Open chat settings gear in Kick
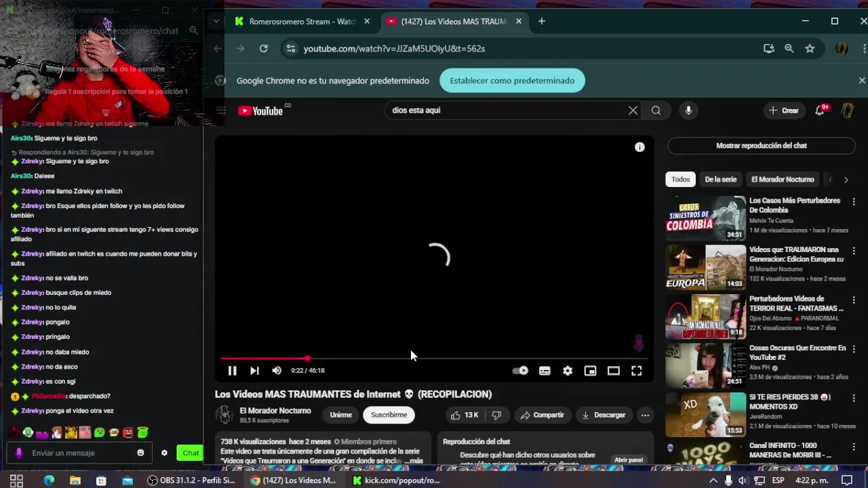Screen dimensions: 868x488 coord(164,453)
